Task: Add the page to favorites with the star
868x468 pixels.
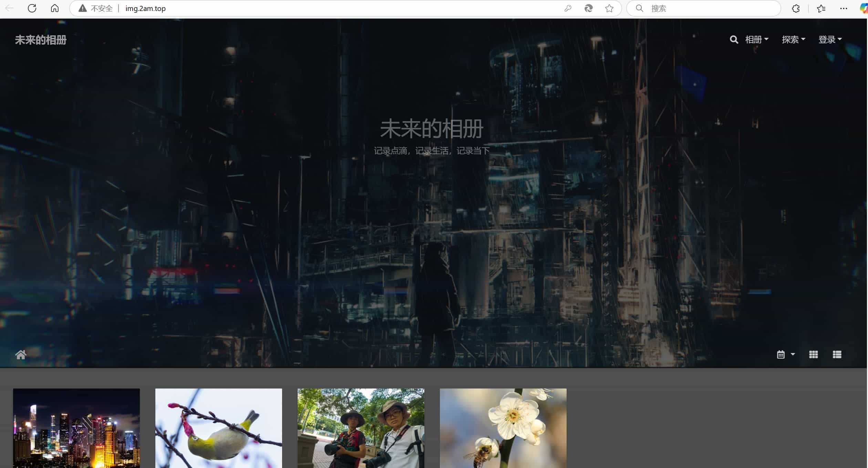Action: click(609, 8)
